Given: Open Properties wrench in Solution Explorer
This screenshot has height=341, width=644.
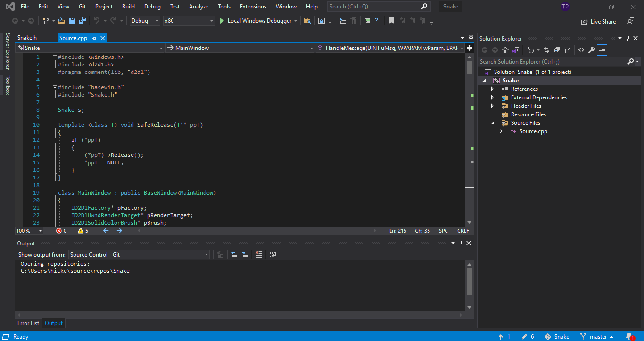Looking at the screenshot, I should tap(591, 50).
